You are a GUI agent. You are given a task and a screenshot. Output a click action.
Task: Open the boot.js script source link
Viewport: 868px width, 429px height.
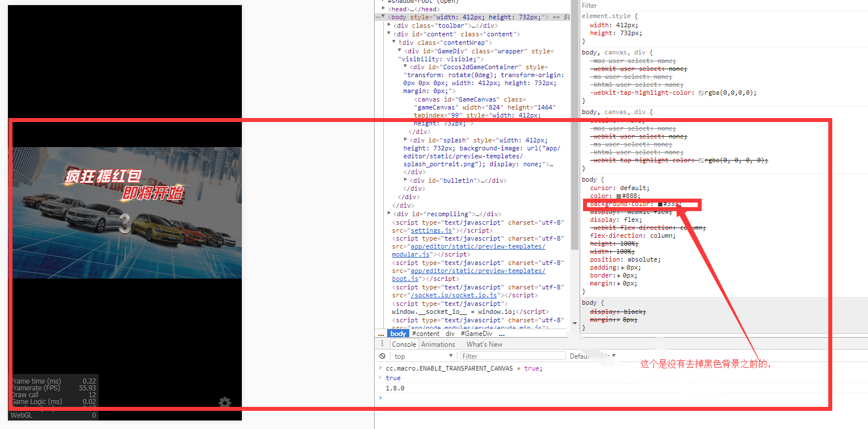point(468,275)
